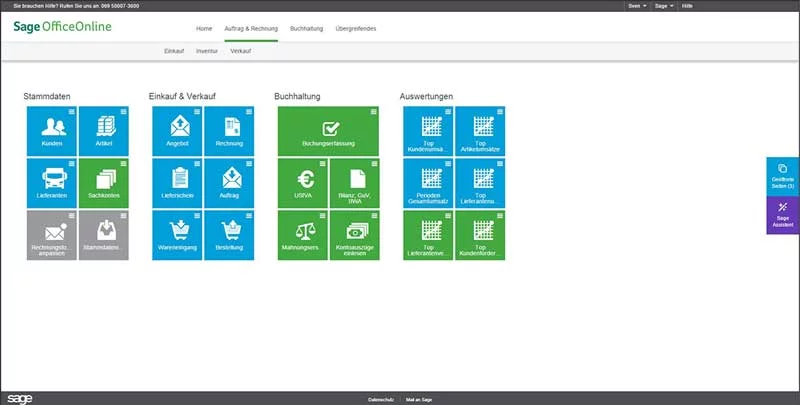The height and width of the screenshot is (405, 800).
Task: Click the Sage OfficeOnline logo
Action: 62,25
